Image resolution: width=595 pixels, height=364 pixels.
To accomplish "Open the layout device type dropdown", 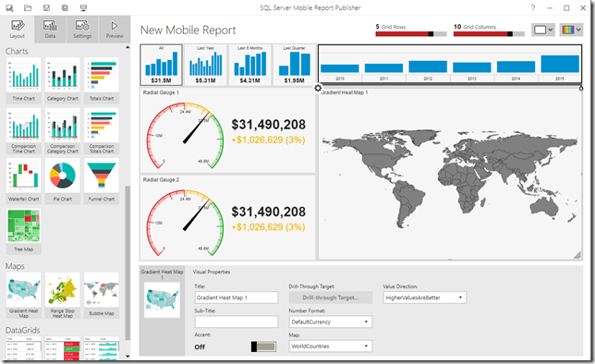I will tap(543, 30).
